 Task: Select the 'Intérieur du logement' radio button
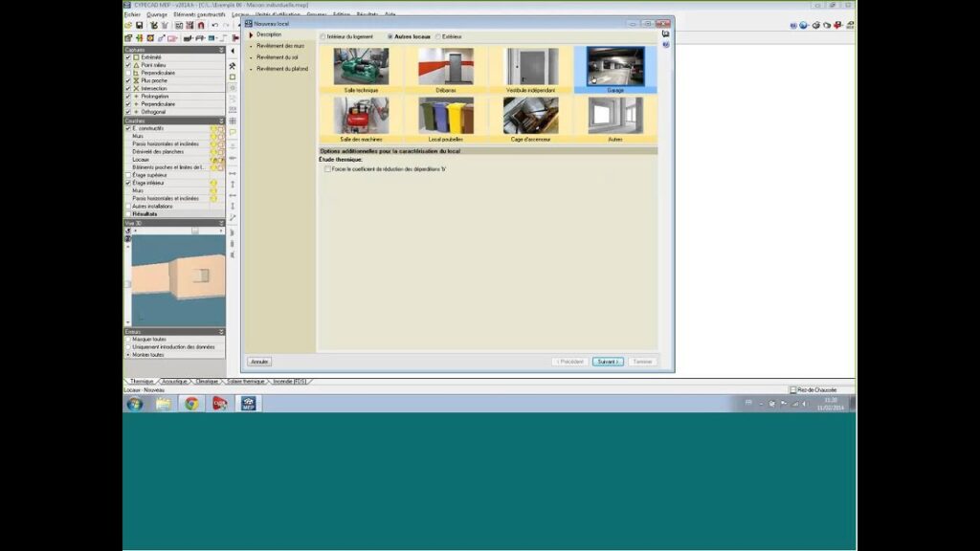point(323,36)
